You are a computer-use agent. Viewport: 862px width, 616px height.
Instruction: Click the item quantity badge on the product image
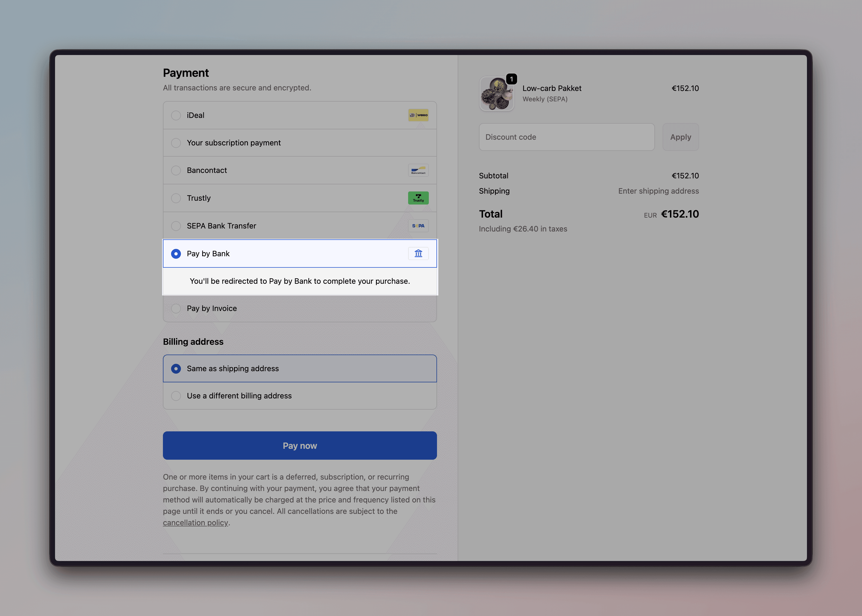tap(511, 79)
